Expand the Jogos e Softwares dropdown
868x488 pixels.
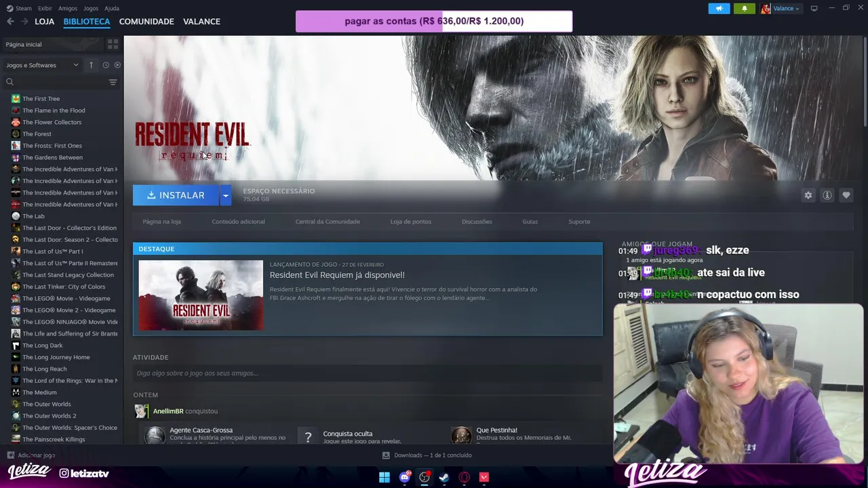tap(43, 65)
